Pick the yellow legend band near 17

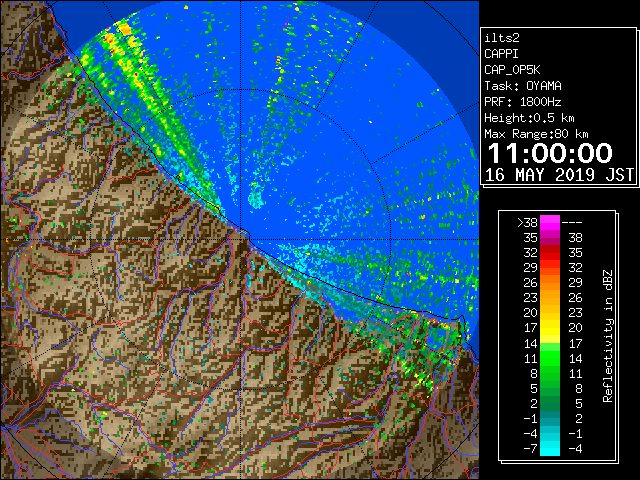click(x=550, y=332)
